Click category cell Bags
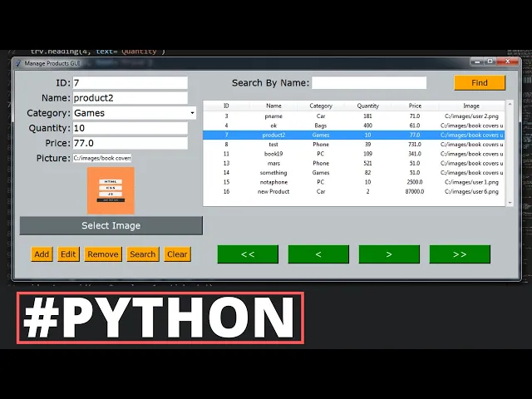532x399 pixels. click(321, 126)
